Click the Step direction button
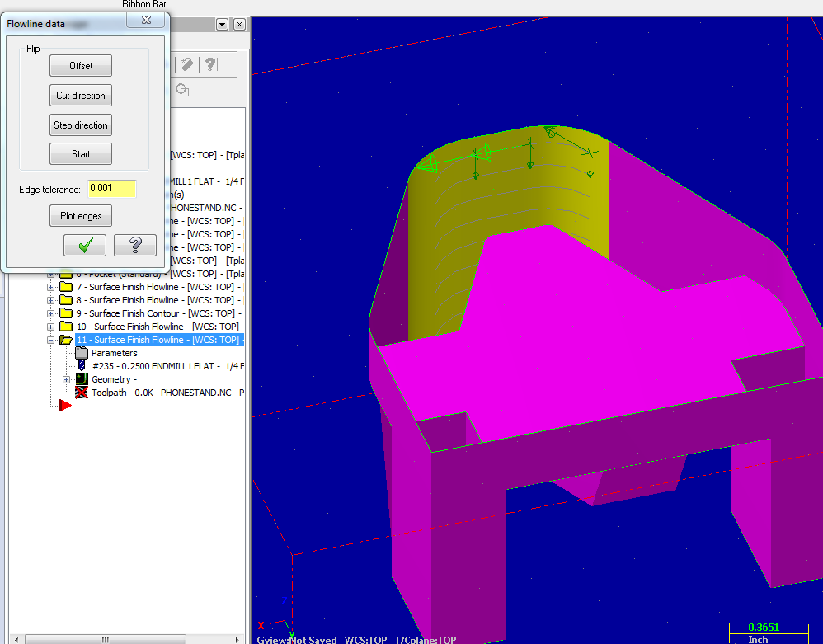Viewport: 823px width, 644px height. 81,125
